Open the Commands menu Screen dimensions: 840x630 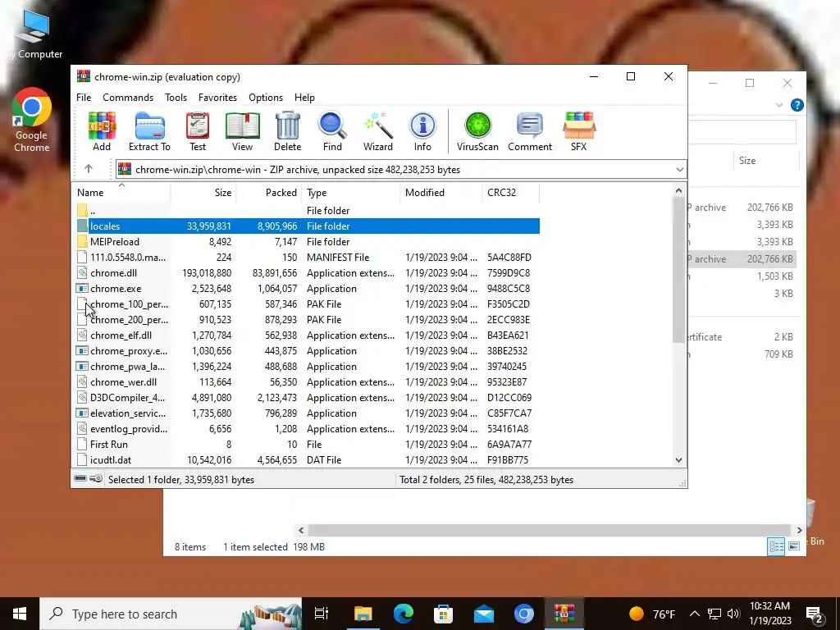[128, 98]
